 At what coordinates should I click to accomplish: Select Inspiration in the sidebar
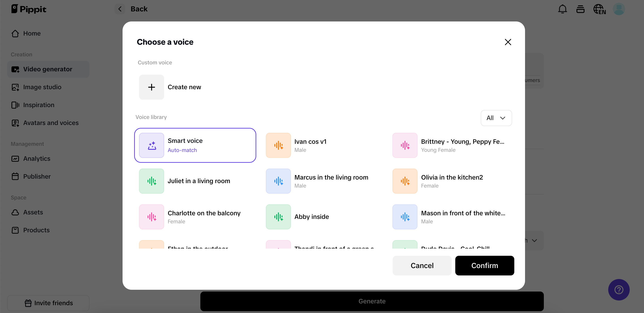(38, 105)
